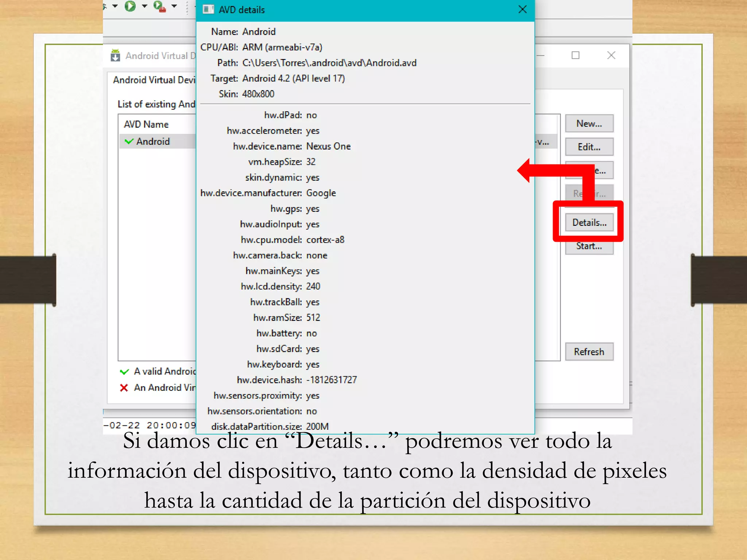This screenshot has width=747, height=560.
Task: Click the hw.audioInput label
Action: (x=271, y=224)
